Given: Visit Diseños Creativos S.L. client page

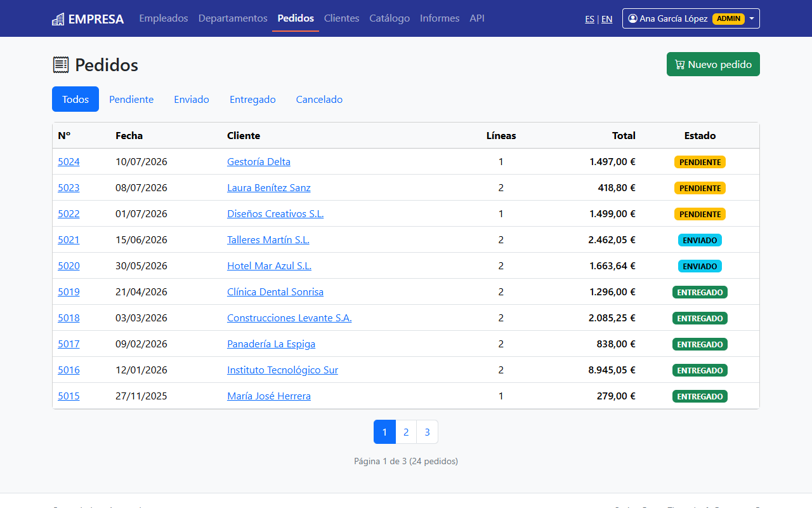Looking at the screenshot, I should coord(275,214).
